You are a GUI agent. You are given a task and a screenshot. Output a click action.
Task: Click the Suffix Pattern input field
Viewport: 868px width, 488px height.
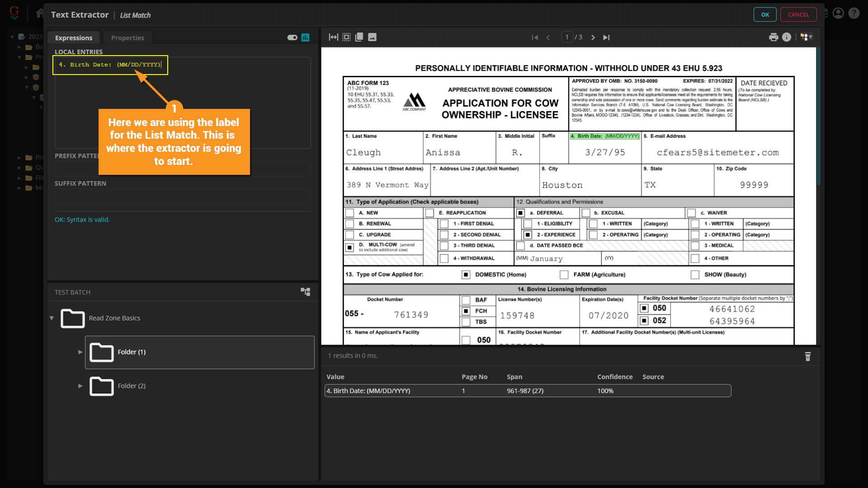tap(183, 196)
